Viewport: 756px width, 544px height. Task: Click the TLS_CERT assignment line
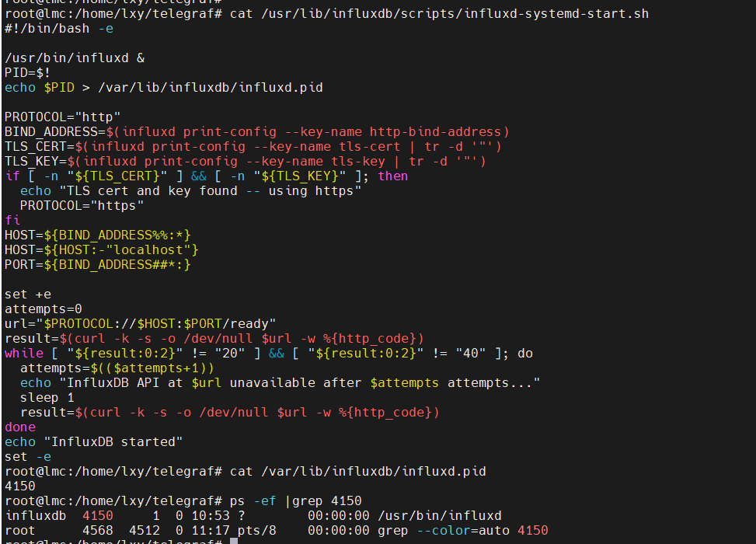(253, 147)
